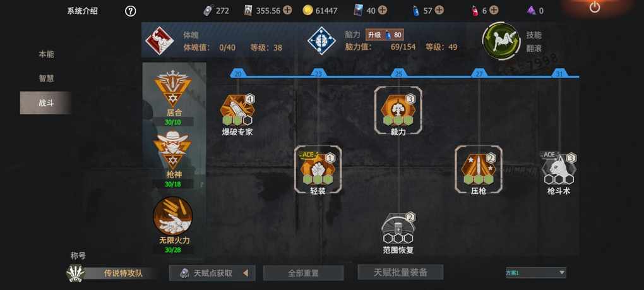Image resolution: width=644 pixels, height=290 pixels.
Task: Select the 压枪 talent icon
Action: tap(479, 169)
